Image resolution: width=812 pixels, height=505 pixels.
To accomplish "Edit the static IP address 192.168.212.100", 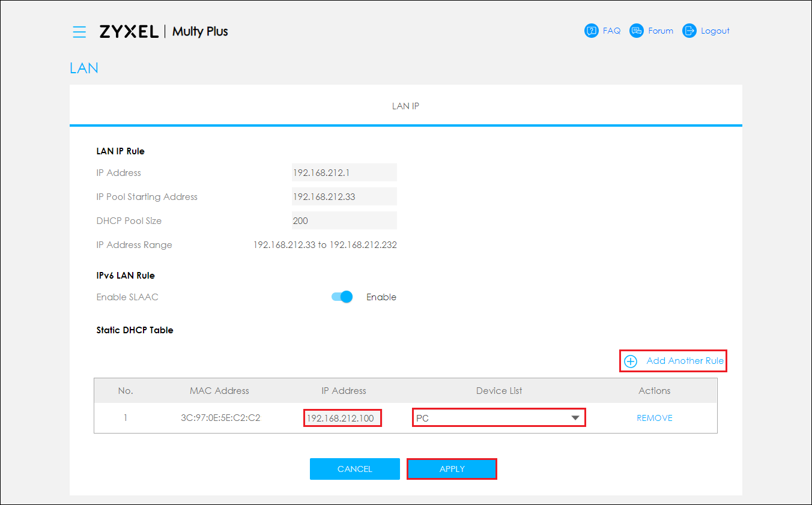I will click(343, 418).
